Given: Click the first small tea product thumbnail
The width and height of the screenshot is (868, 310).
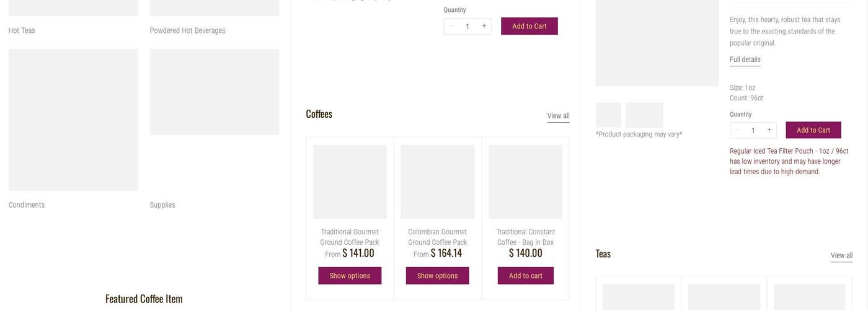Looking at the screenshot, I should [x=608, y=115].
